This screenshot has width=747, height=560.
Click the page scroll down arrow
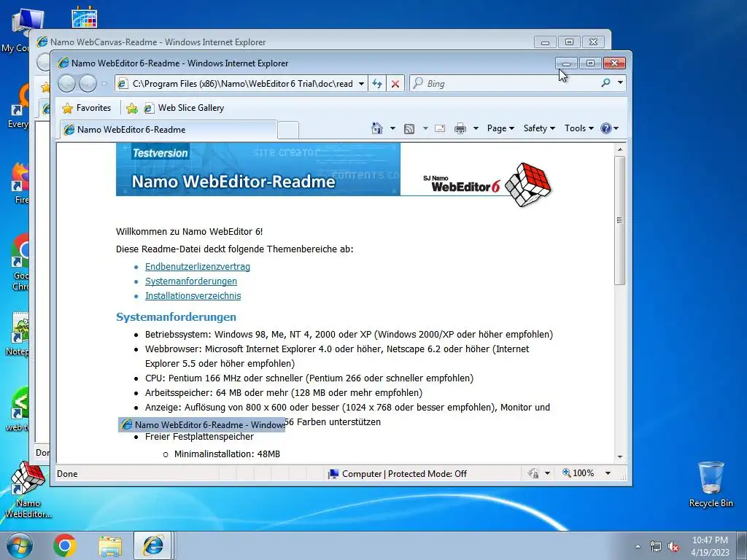click(620, 456)
